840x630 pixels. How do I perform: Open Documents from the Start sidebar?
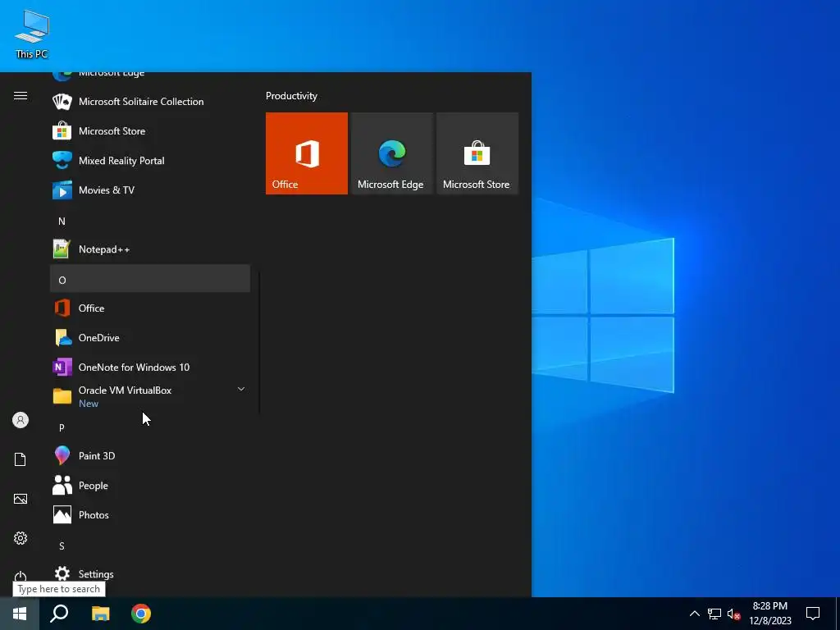point(21,459)
